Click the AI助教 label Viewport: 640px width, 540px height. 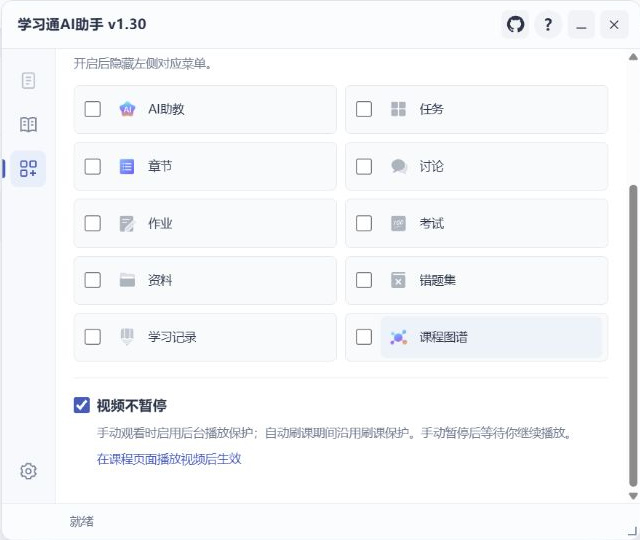[x=166, y=109]
